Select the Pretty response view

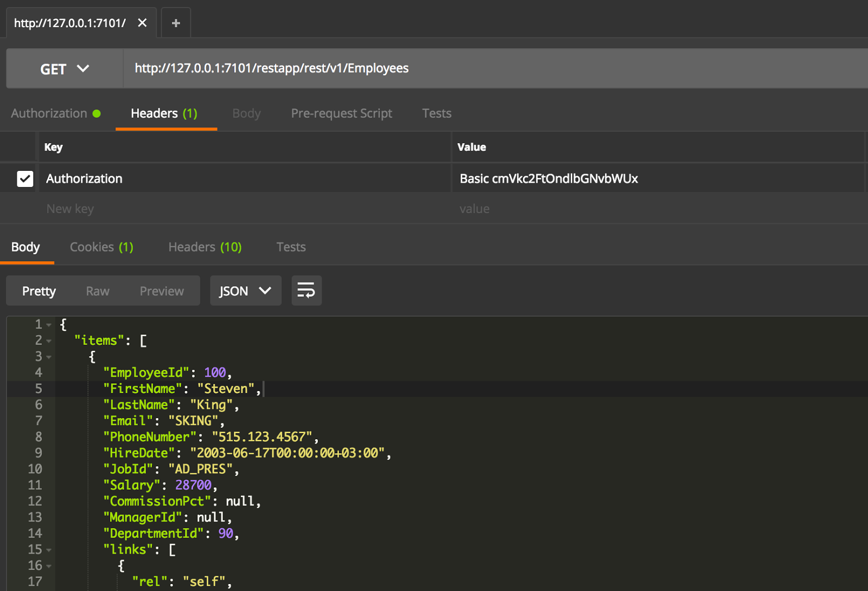39,291
